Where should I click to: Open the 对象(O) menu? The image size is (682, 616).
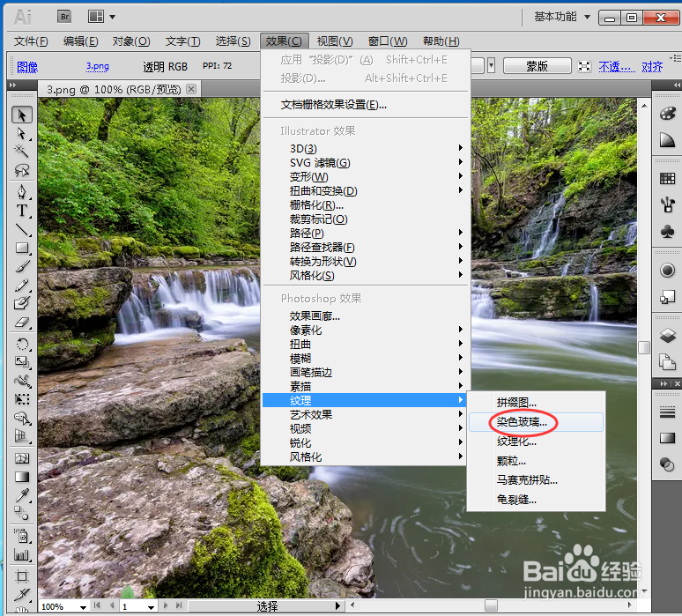(x=131, y=41)
